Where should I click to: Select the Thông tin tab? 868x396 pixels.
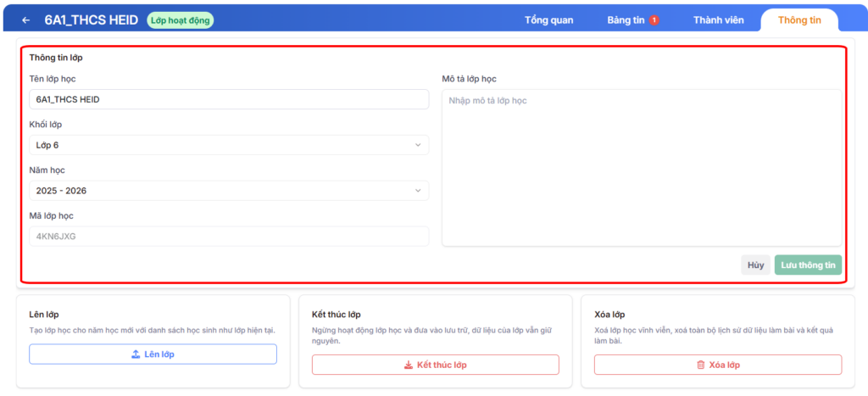pos(799,20)
